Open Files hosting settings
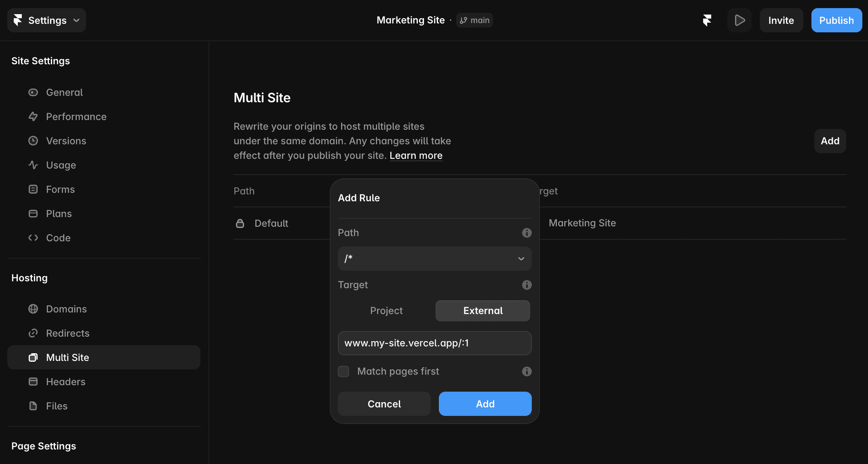Screen dimensions: 868x464 (57, 406)
